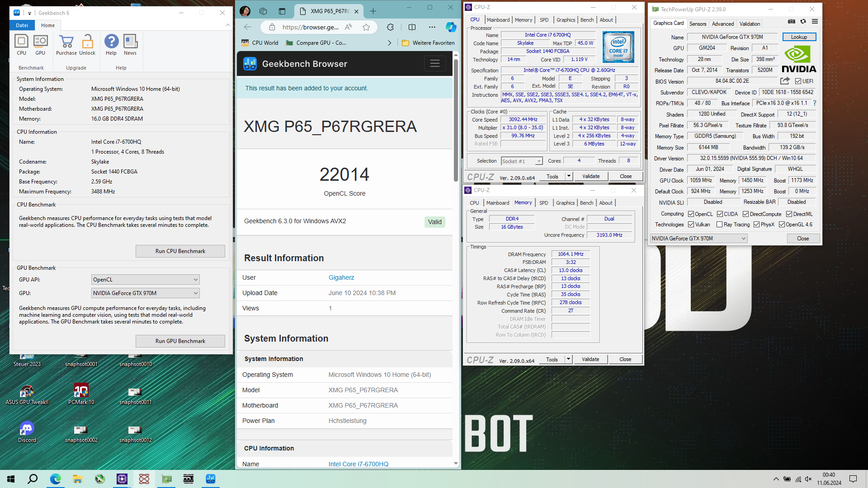The image size is (868, 488).
Task: Toggle OpenCL checkbox in GPU-Z
Action: 691,214
